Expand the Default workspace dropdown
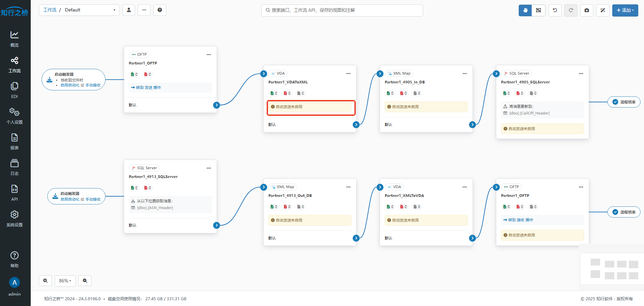Screen dimensions: 644x306 [90, 10]
